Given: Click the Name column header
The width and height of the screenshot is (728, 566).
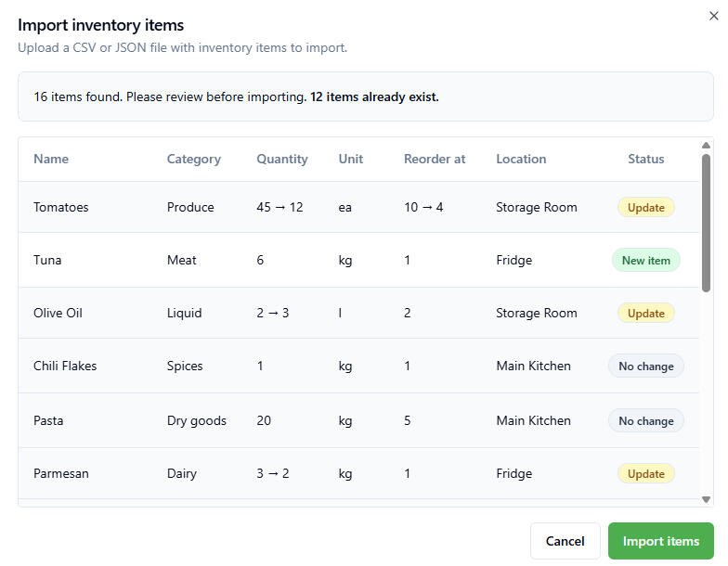Looking at the screenshot, I should pyautogui.click(x=51, y=159).
